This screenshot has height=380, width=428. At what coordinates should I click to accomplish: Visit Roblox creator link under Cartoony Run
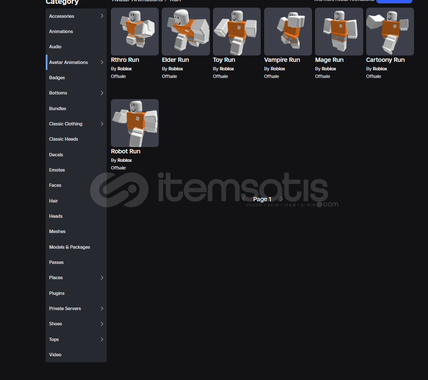click(379, 69)
